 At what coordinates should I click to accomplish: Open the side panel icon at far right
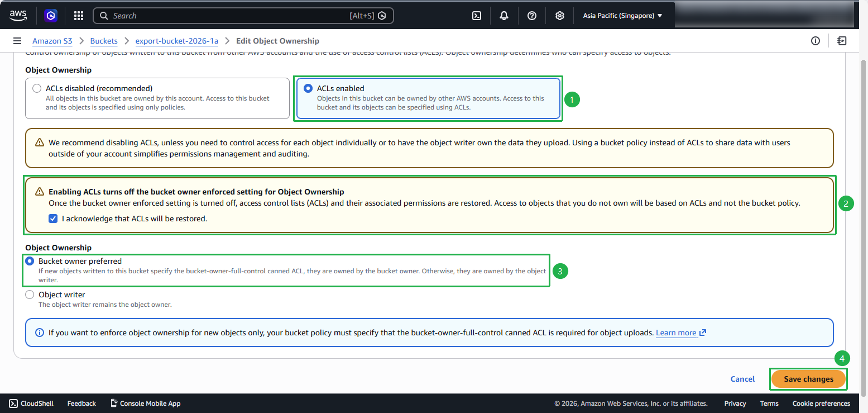[842, 41]
